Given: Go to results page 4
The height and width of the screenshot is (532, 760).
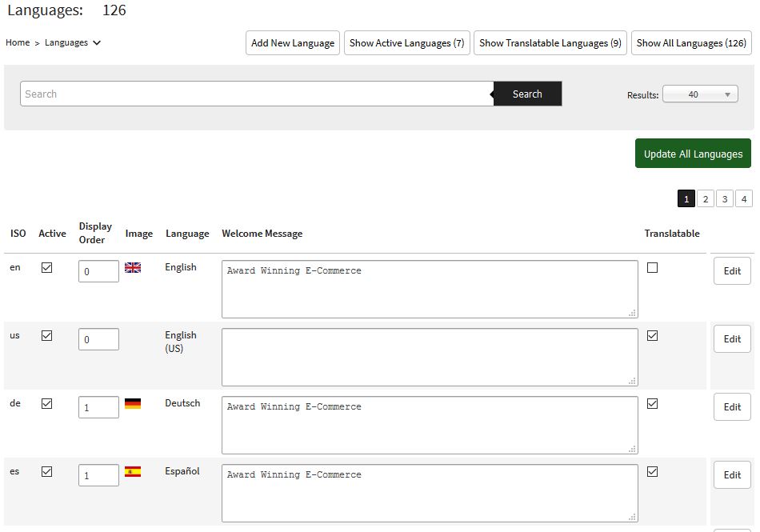Looking at the screenshot, I should pyautogui.click(x=744, y=198).
